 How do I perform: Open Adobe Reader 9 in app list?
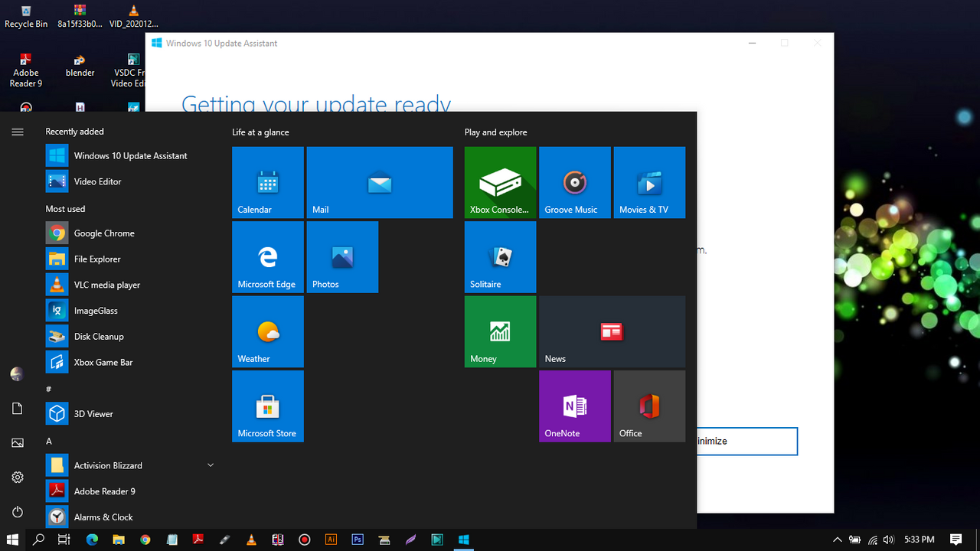[130, 491]
